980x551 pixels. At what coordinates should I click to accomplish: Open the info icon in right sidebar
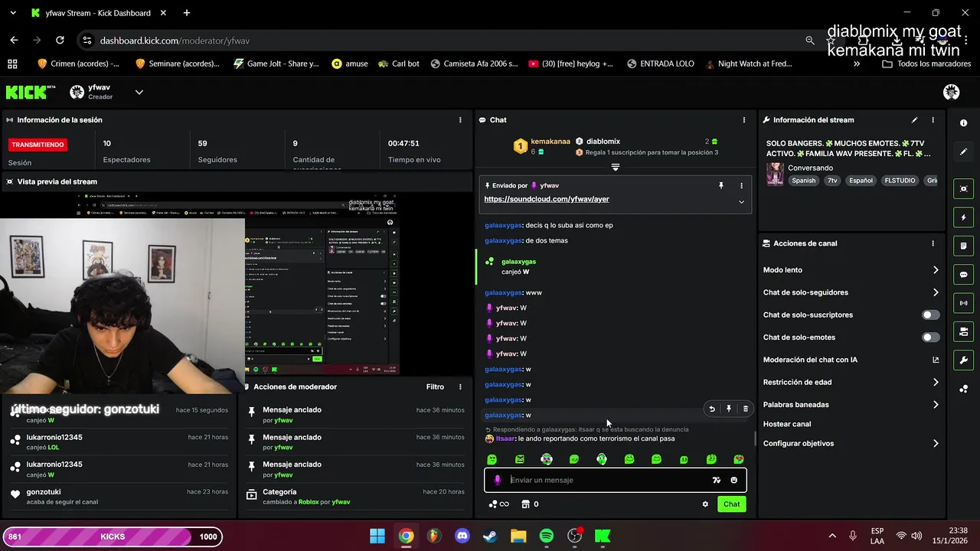tap(963, 122)
